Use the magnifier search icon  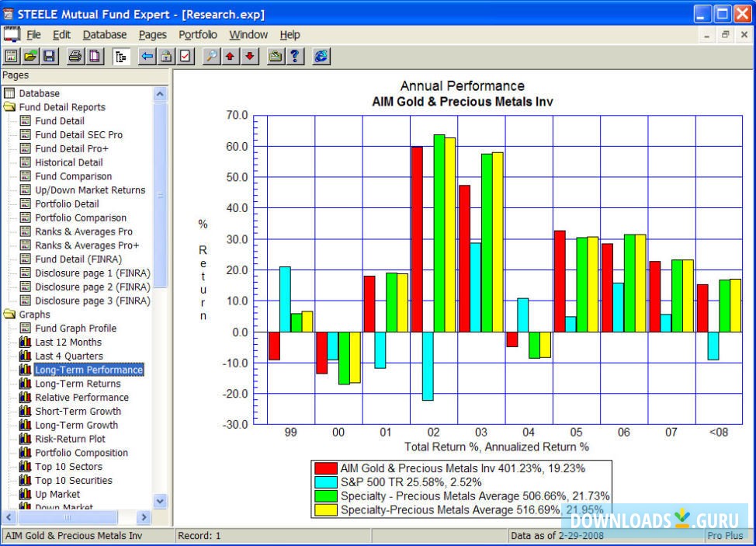[x=210, y=55]
